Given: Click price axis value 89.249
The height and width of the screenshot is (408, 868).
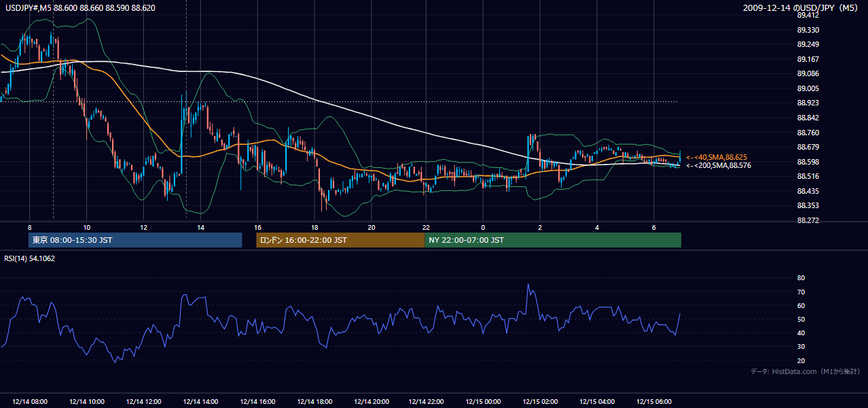Looking at the screenshot, I should pyautogui.click(x=808, y=44).
